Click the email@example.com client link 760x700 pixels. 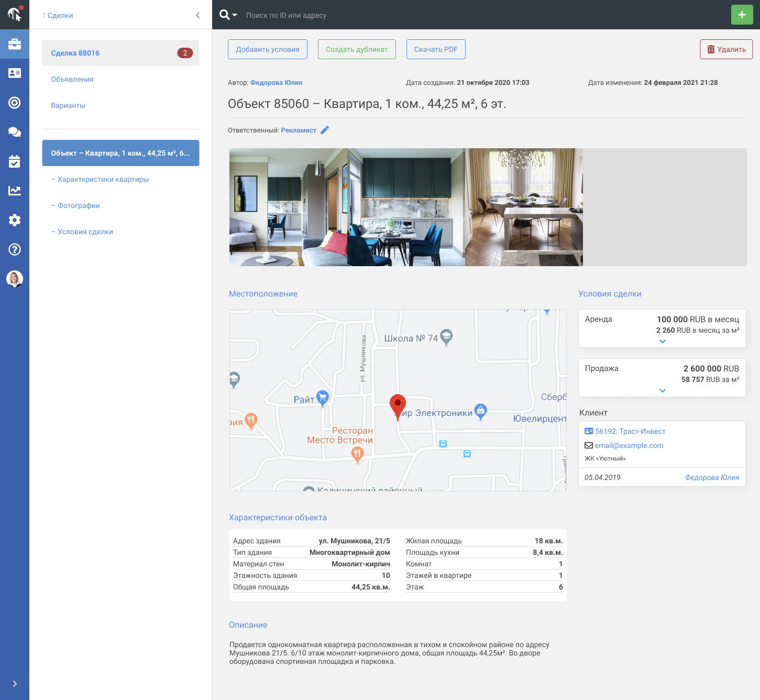pos(629,445)
